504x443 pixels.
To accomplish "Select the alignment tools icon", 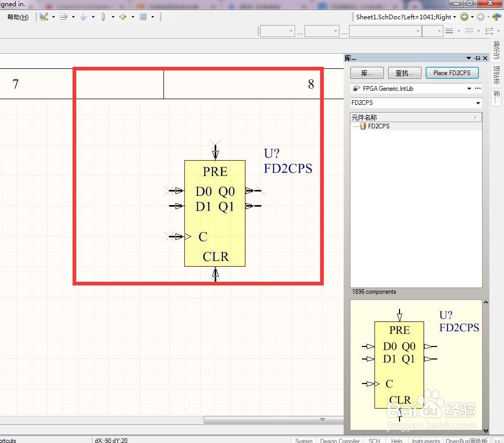I will pyautogui.click(x=64, y=17).
